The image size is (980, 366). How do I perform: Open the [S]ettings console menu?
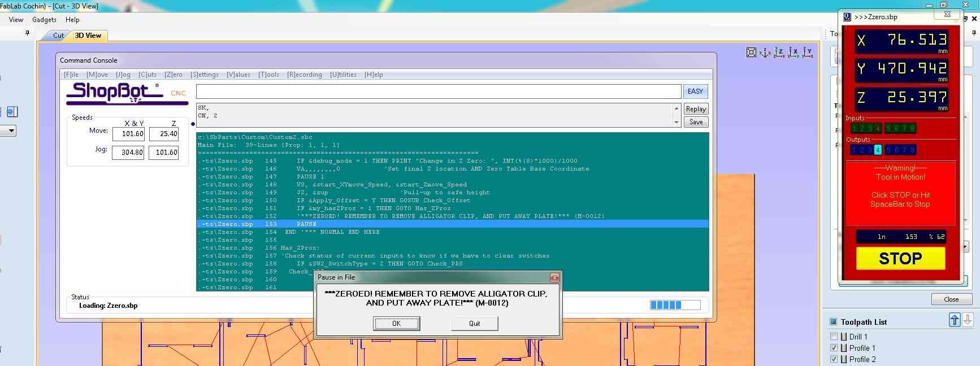pos(205,75)
